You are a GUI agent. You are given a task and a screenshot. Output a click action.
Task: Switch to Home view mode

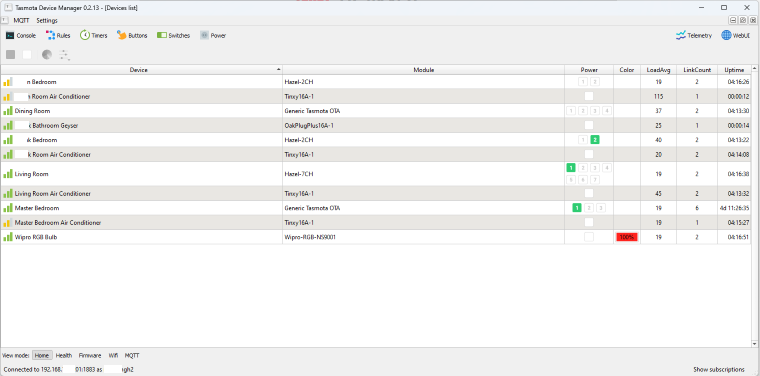tap(42, 355)
